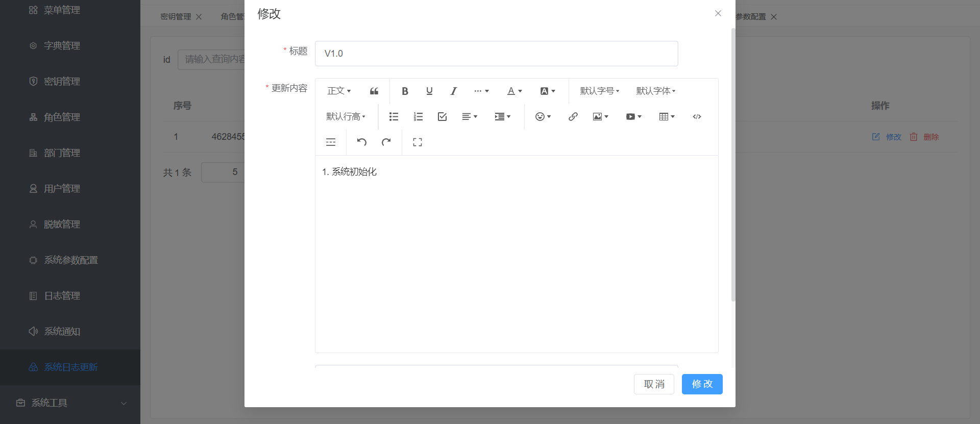Open 用户管理 in the sidebar
980x424 pixels.
tap(62, 189)
